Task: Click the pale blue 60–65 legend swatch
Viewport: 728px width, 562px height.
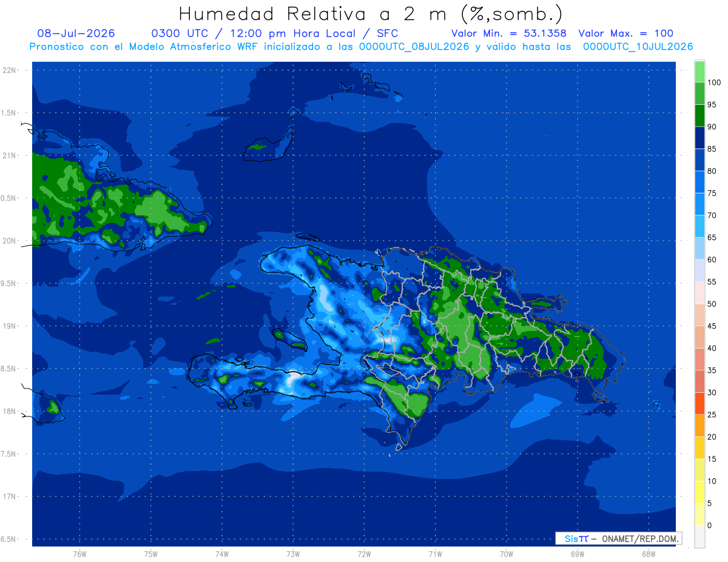Action: pyautogui.click(x=699, y=249)
